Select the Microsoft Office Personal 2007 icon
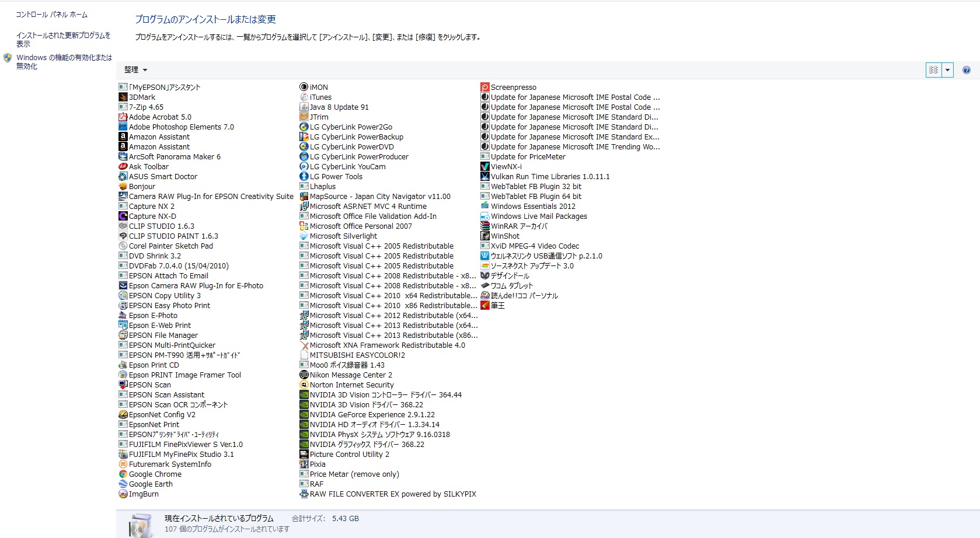Image resolution: width=980 pixels, height=538 pixels. click(304, 226)
